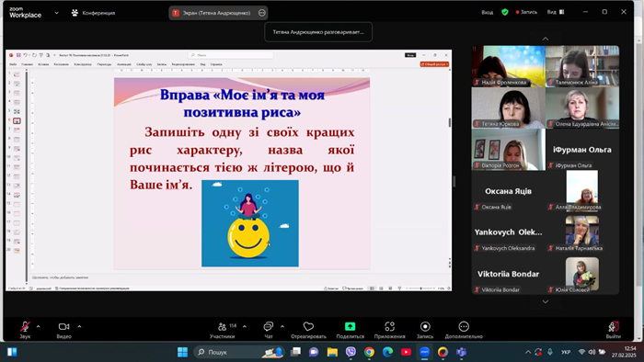This screenshot has width=644, height=362.
Task: Select Вікторія Розгон video tile
Action: click(509, 149)
